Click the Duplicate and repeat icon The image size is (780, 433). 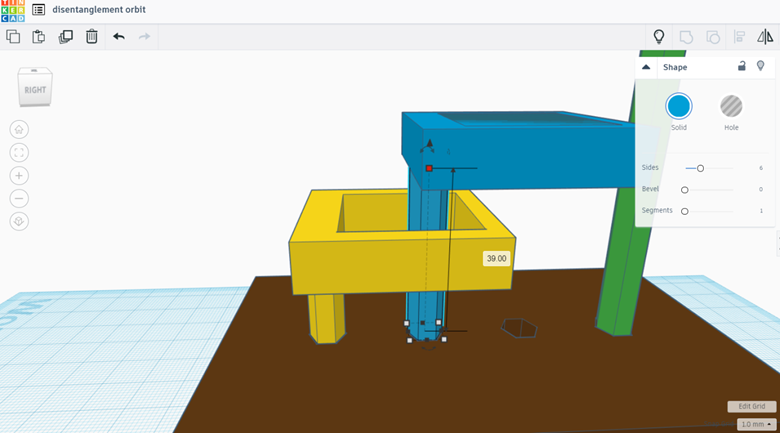pyautogui.click(x=66, y=36)
